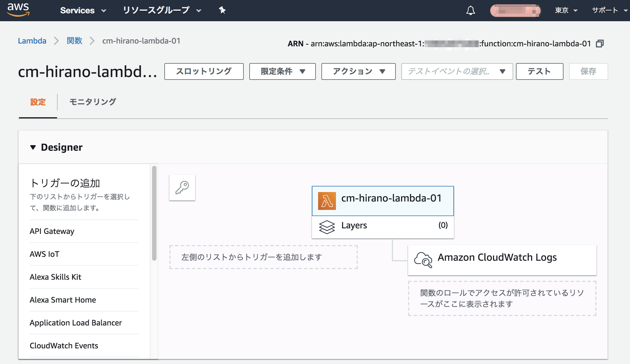This screenshot has width=630, height=364.
Task: Open the 限定条件 dropdown button
Action: coord(283,71)
